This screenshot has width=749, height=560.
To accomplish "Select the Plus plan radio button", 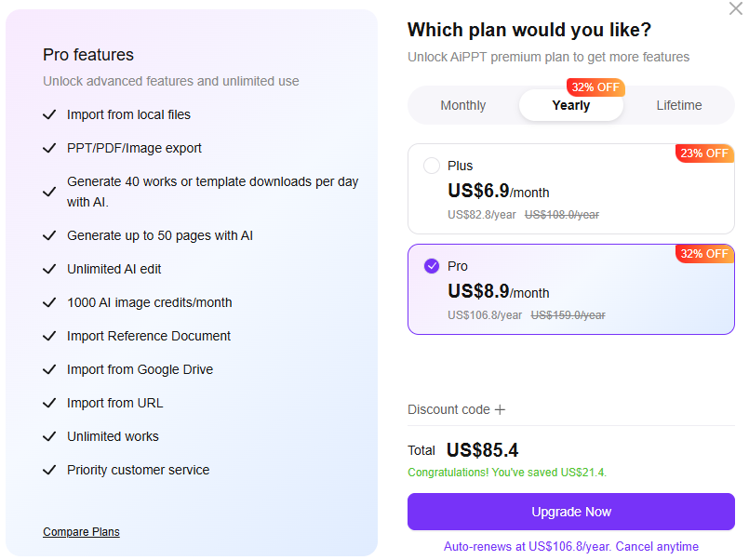I will pos(431,165).
